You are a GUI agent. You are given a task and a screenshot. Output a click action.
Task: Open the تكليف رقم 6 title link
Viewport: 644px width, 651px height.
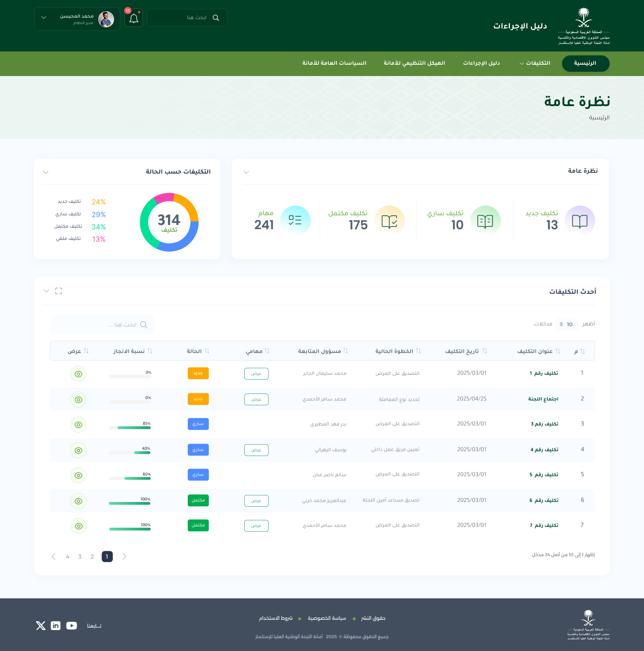point(544,500)
